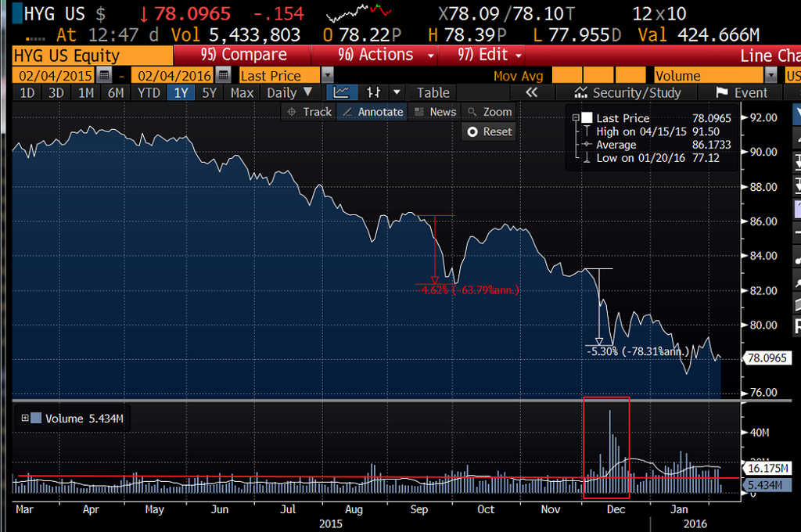Click the intraday sparkline in the header
Image resolution: width=801 pixels, height=532 pixels.
(x=358, y=13)
